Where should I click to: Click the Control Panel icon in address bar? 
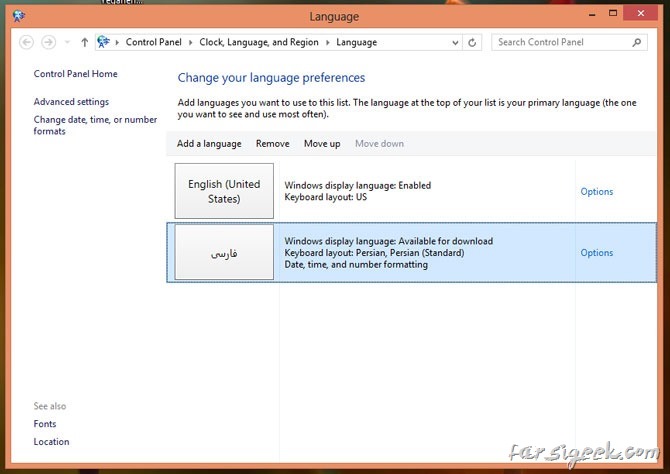[103, 42]
